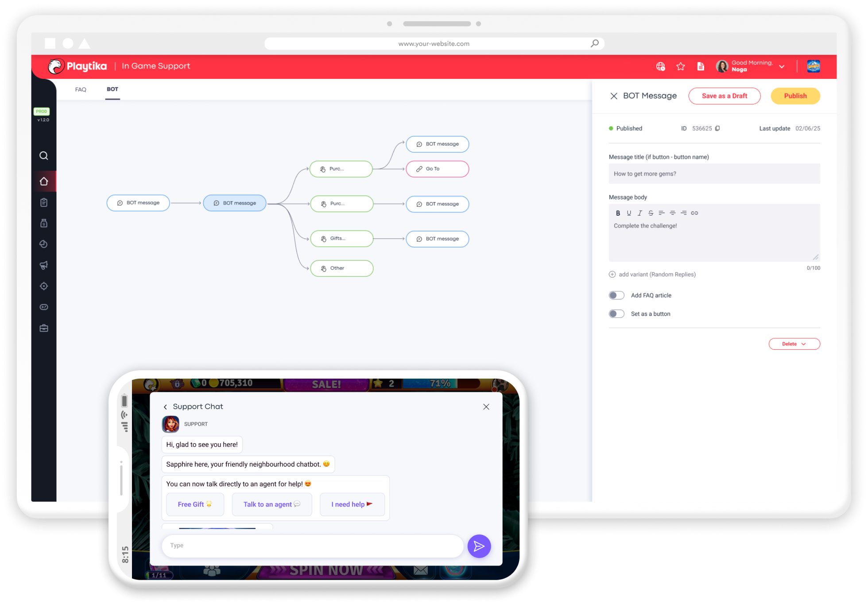Toggle Set as a button switch
868x604 pixels.
click(616, 314)
